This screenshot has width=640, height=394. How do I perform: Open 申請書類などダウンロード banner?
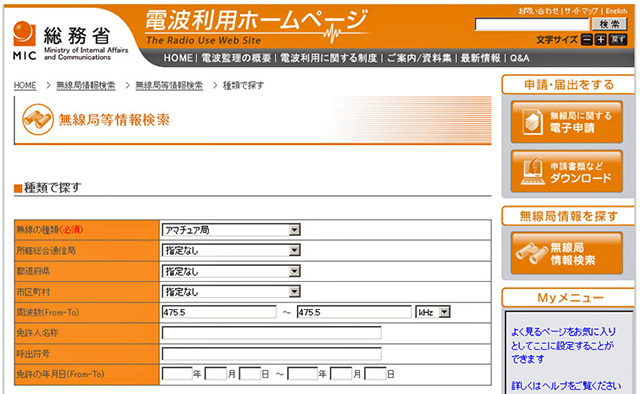coord(567,171)
